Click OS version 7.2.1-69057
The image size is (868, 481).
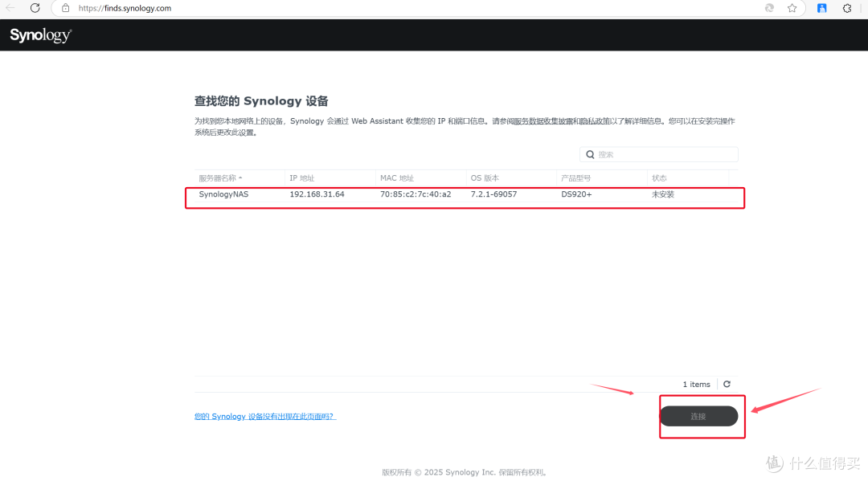point(493,194)
